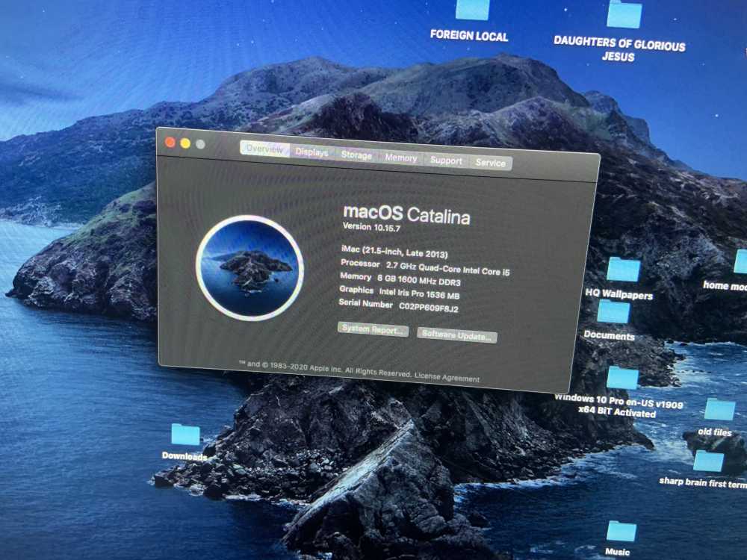The width and height of the screenshot is (747, 560).
Task: Open the License Agreement link
Action: point(447,377)
